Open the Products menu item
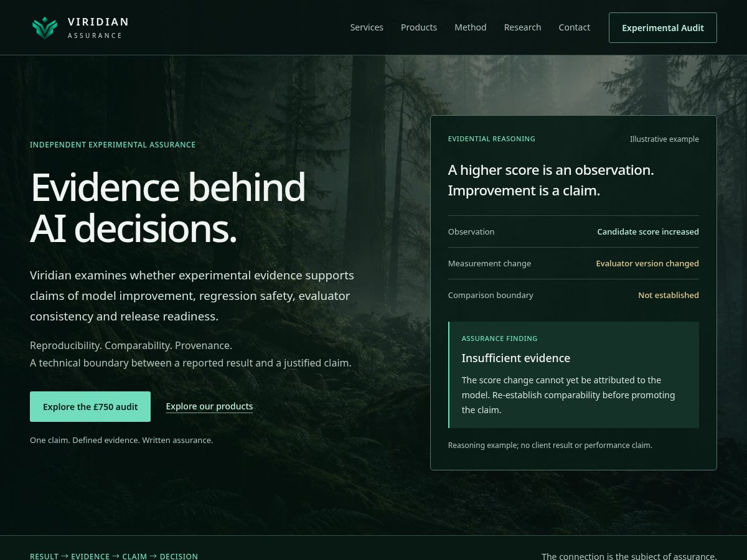 419,27
